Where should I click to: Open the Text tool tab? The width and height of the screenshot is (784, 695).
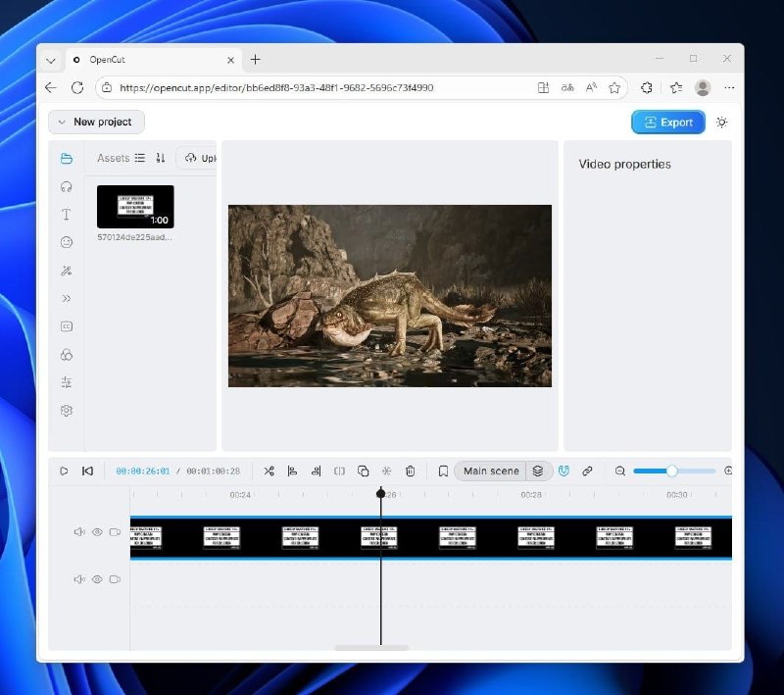pos(67,215)
